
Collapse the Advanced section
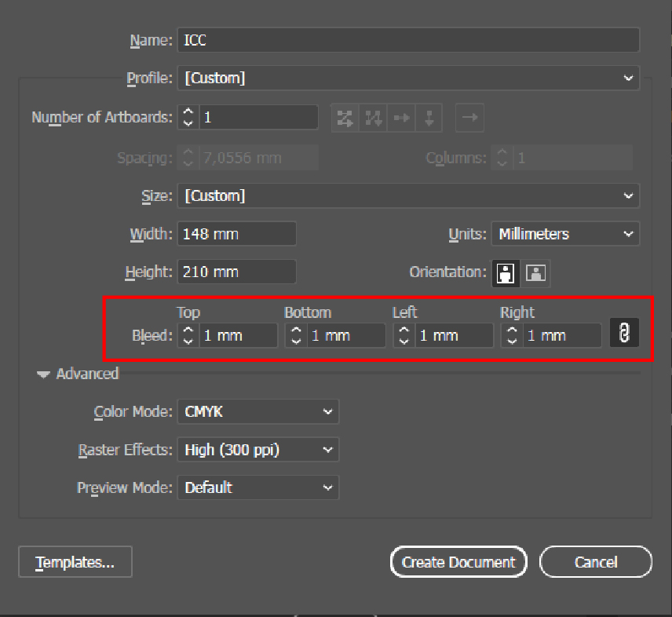44,374
